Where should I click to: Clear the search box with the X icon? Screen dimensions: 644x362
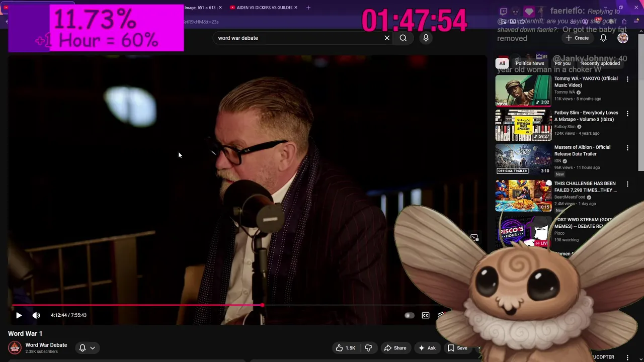pyautogui.click(x=387, y=38)
